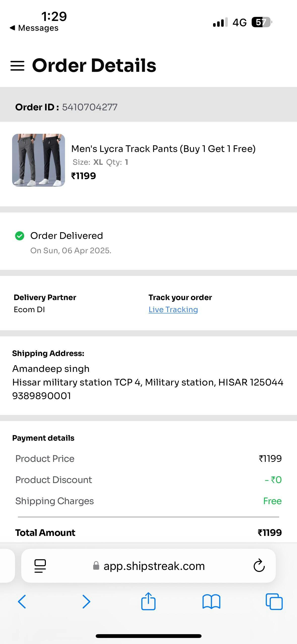Tap the green Order Delivered checkmark

[20, 236]
